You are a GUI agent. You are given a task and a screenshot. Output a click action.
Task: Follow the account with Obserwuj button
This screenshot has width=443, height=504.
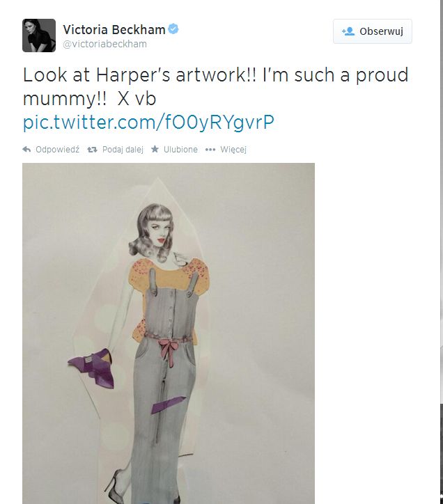[x=373, y=31]
